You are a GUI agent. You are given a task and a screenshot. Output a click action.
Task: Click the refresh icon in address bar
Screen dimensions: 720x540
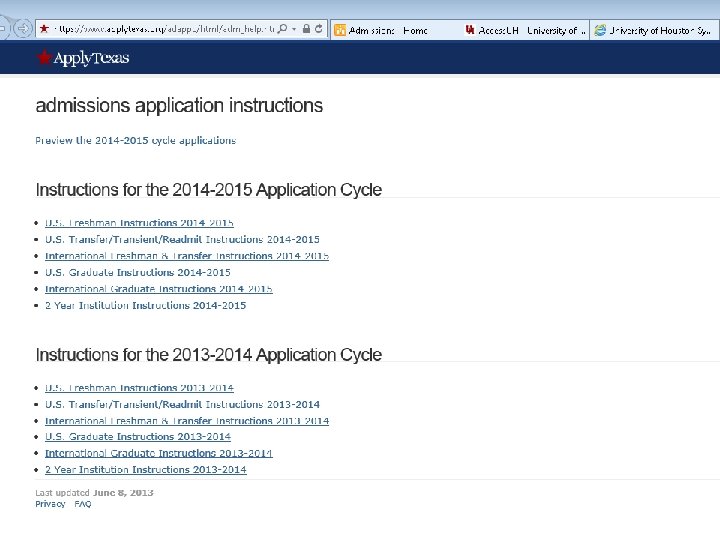pyautogui.click(x=319, y=30)
